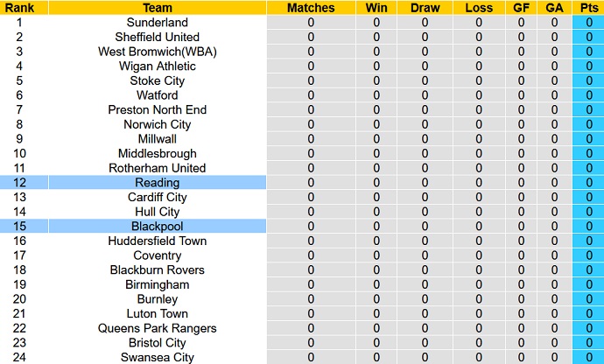Open the Swansea City team entry

pos(158,357)
